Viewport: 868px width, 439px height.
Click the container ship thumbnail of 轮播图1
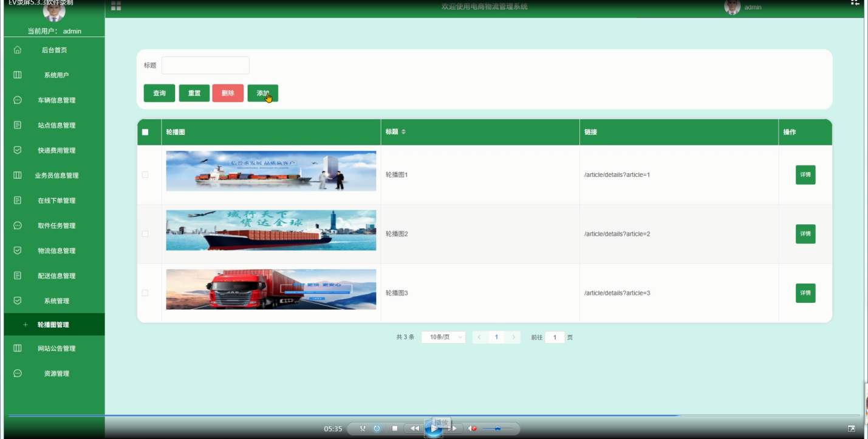[271, 171]
